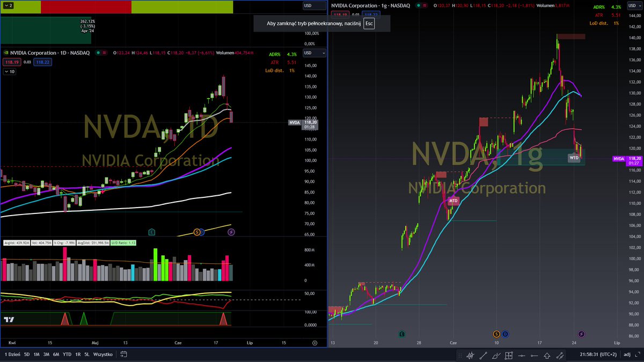Click the MTD label on the hourly chart
Image resolution: width=644 pixels, height=362 pixels.
coord(453,201)
